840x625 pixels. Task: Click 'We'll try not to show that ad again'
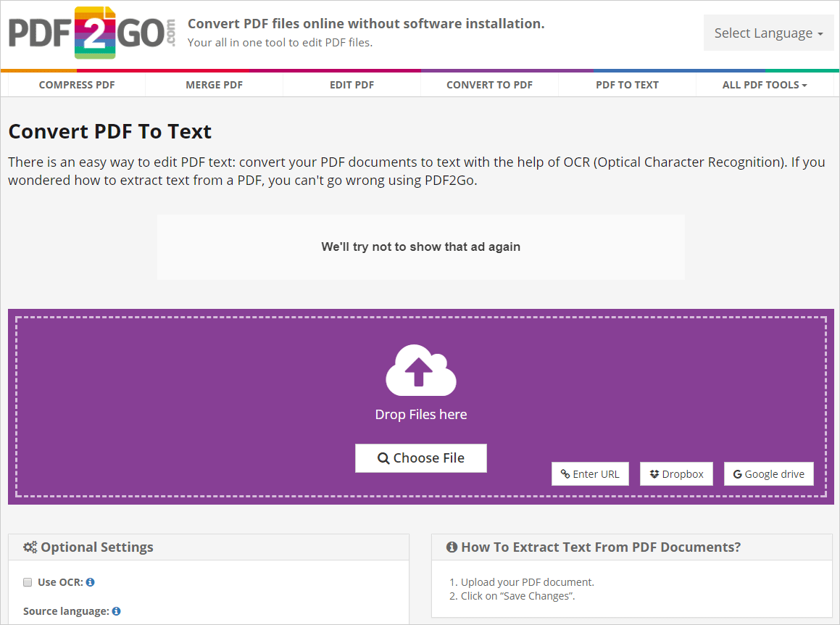click(421, 247)
